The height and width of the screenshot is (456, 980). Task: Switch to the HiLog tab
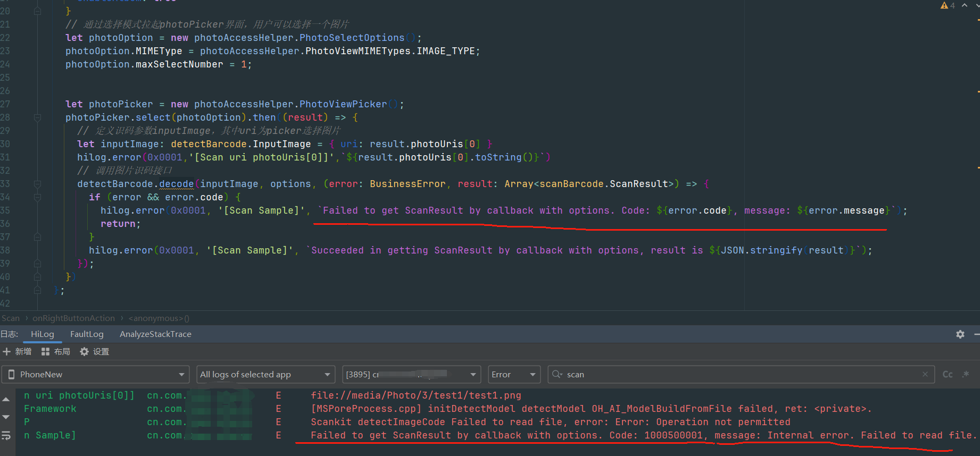[x=43, y=334]
